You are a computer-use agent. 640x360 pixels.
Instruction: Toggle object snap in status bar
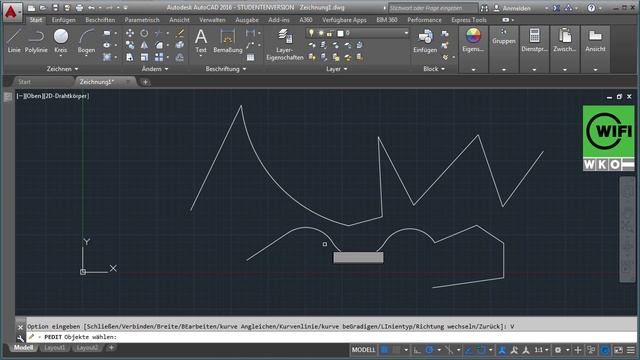tap(481, 350)
